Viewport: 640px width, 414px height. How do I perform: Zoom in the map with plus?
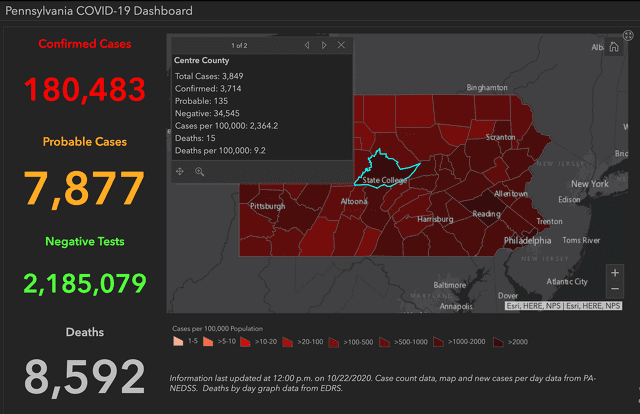615,272
